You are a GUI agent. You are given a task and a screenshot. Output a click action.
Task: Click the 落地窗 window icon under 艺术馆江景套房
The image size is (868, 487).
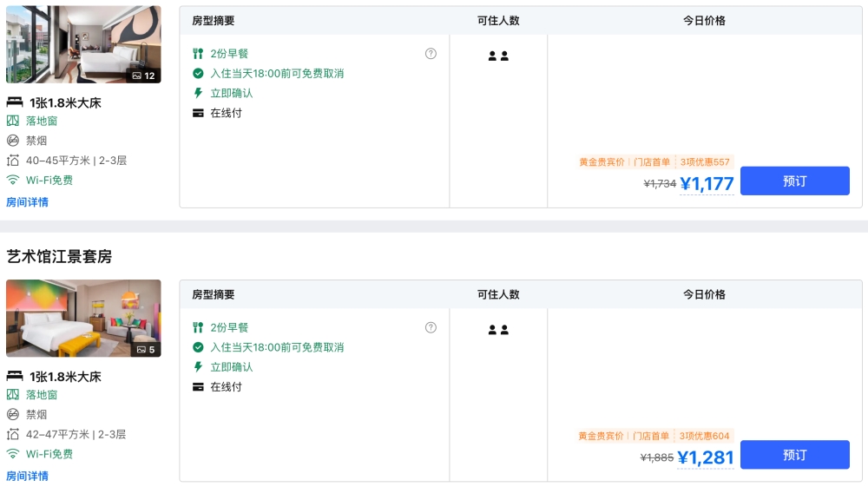tap(13, 395)
